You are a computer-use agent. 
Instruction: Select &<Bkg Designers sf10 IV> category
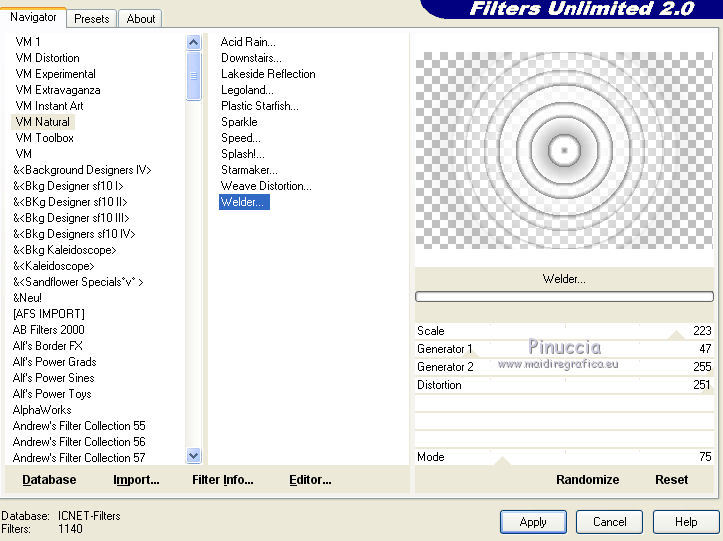pyautogui.click(x=74, y=234)
